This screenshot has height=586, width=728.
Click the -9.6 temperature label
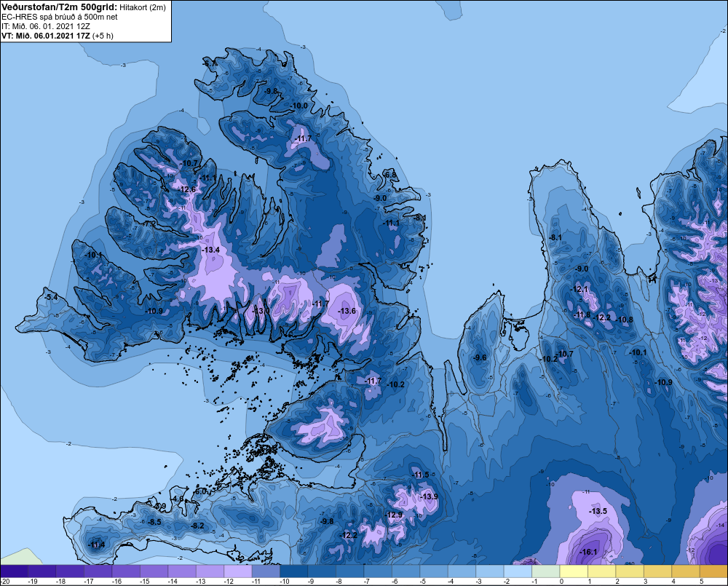(x=480, y=357)
